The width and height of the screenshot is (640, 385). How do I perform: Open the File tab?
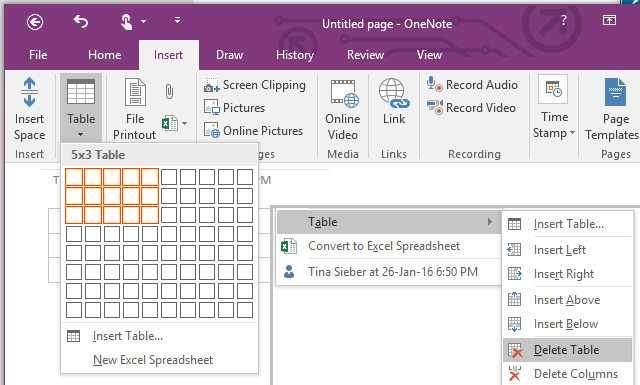pyautogui.click(x=38, y=55)
